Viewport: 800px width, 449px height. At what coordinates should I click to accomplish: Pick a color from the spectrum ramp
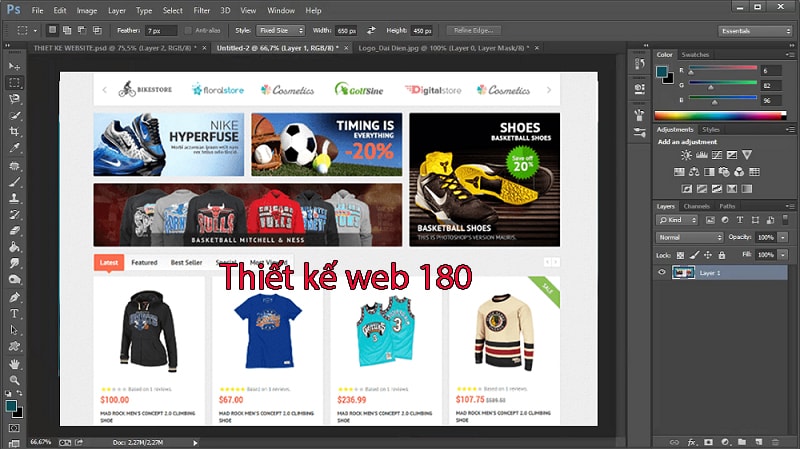(x=720, y=115)
